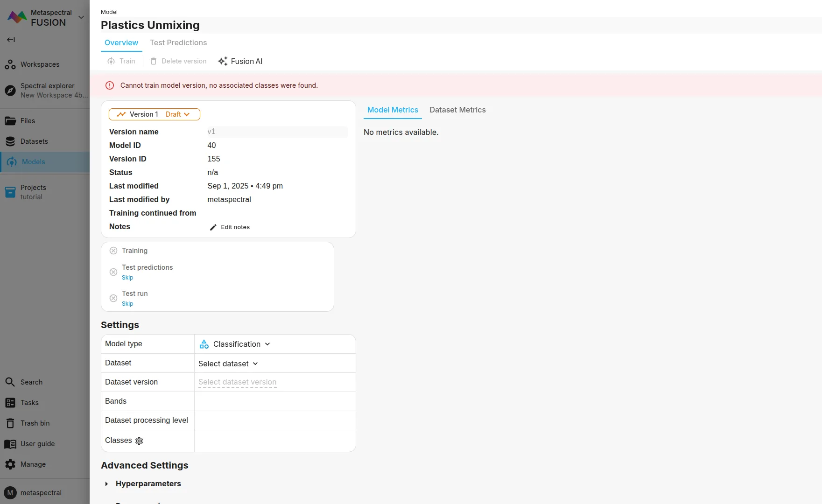This screenshot has height=504, width=822.
Task: Go to Datasets in sidebar
Action: point(34,141)
